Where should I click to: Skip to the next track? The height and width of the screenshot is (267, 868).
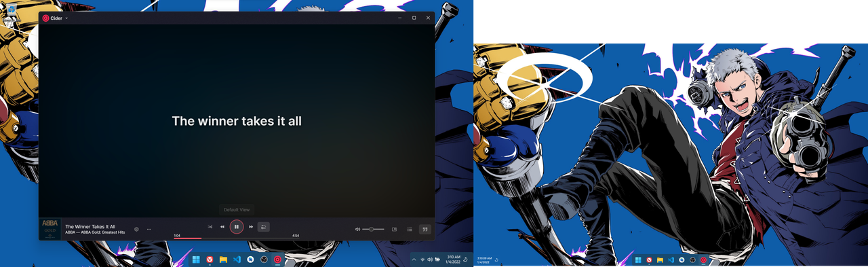pos(251,227)
